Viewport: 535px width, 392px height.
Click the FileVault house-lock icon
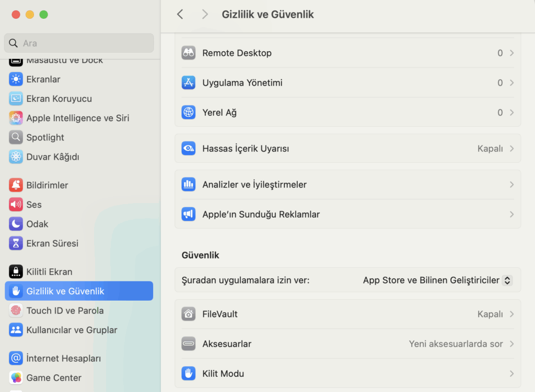point(189,314)
